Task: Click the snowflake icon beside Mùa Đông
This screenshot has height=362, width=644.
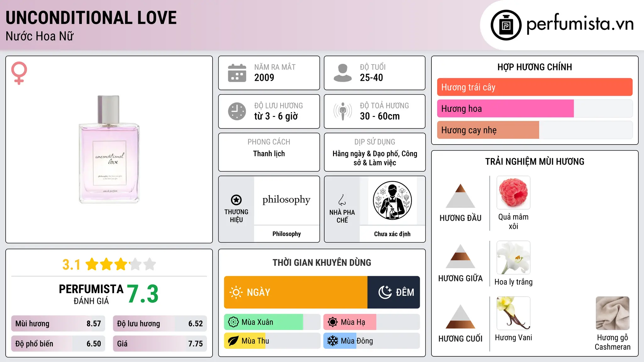Action: (333, 341)
